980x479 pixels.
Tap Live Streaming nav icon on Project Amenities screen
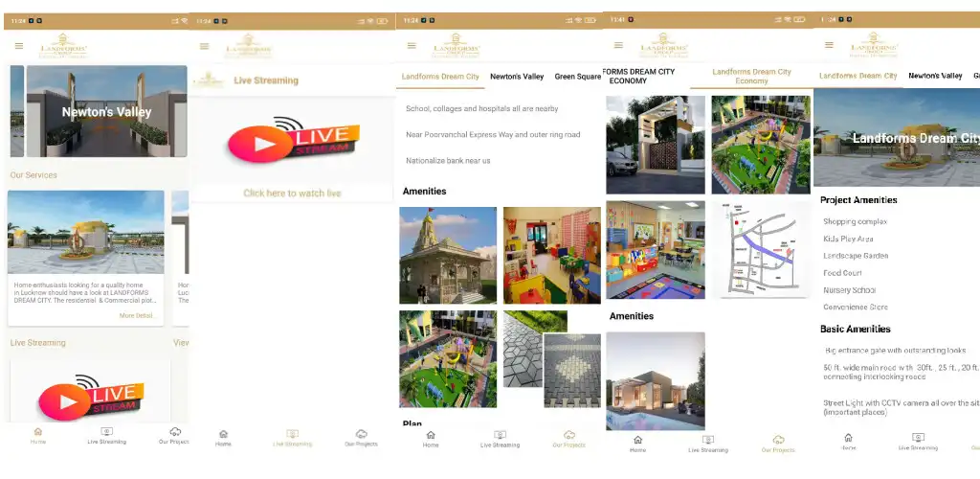(x=918, y=438)
